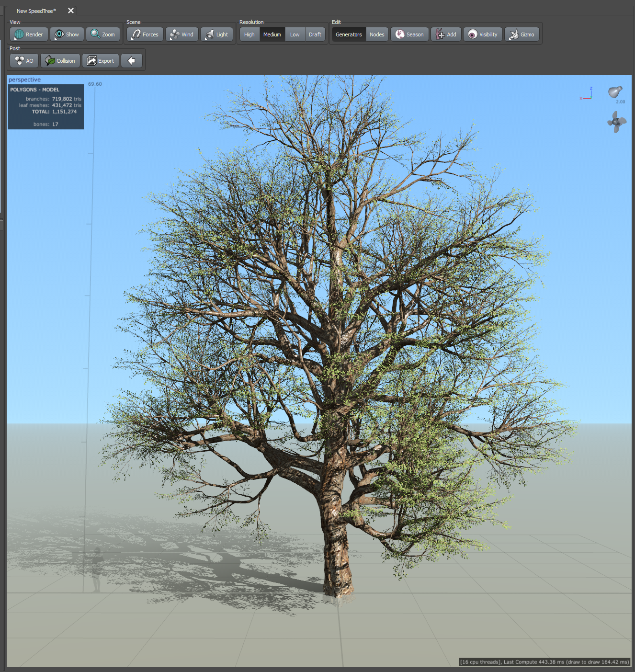Select the New SpeedTree document tab

(36, 11)
